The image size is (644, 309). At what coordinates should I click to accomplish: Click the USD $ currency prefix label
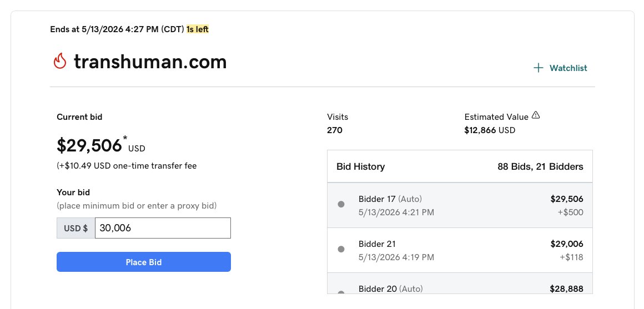[76, 228]
